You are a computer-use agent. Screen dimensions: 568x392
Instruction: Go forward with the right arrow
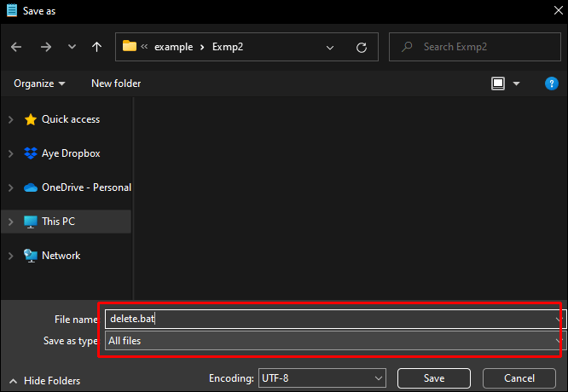(46, 47)
